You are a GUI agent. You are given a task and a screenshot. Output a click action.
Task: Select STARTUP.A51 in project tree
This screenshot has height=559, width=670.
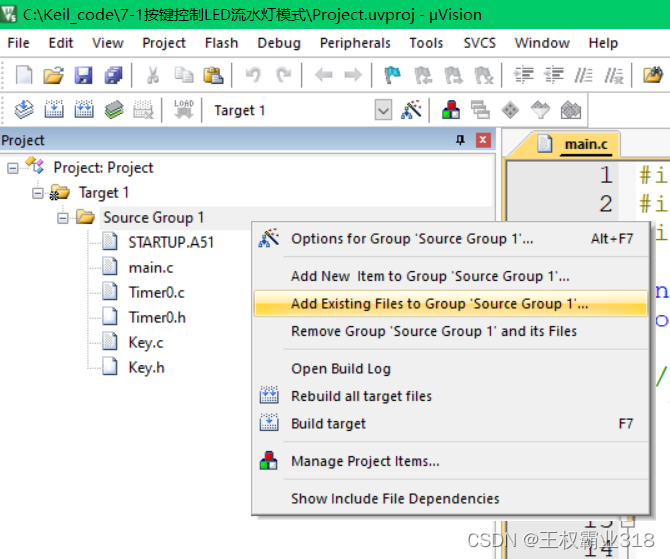pyautogui.click(x=171, y=243)
